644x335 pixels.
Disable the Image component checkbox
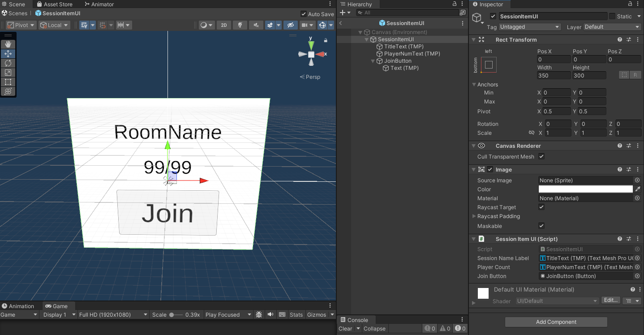490,170
